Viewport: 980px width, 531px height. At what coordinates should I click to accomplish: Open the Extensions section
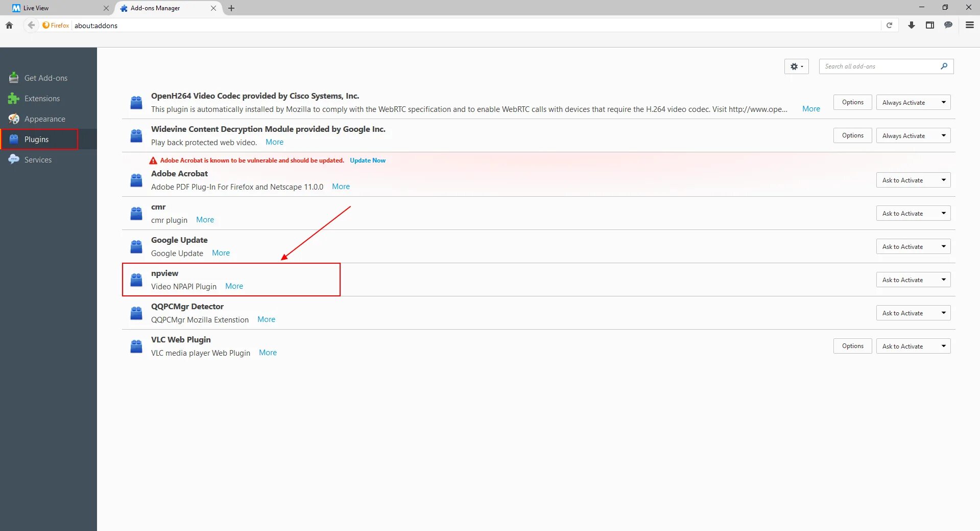(x=49, y=98)
